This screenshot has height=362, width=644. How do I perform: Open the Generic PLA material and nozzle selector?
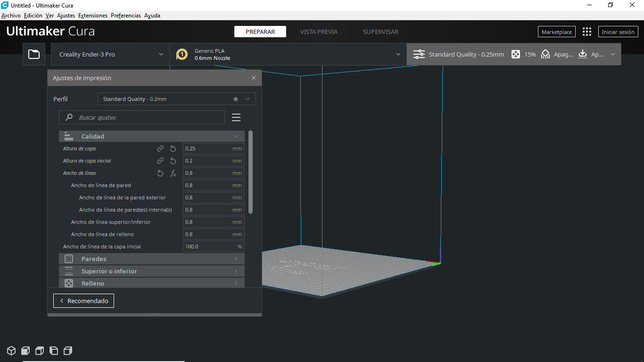[288, 54]
